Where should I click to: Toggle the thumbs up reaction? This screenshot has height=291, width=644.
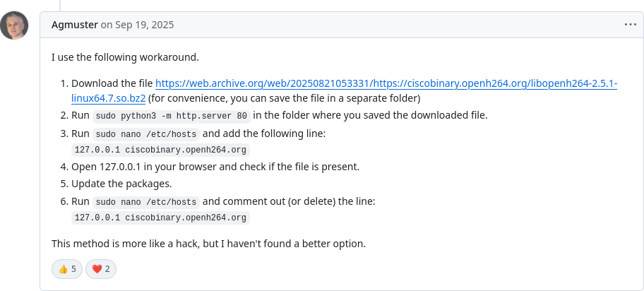point(67,269)
